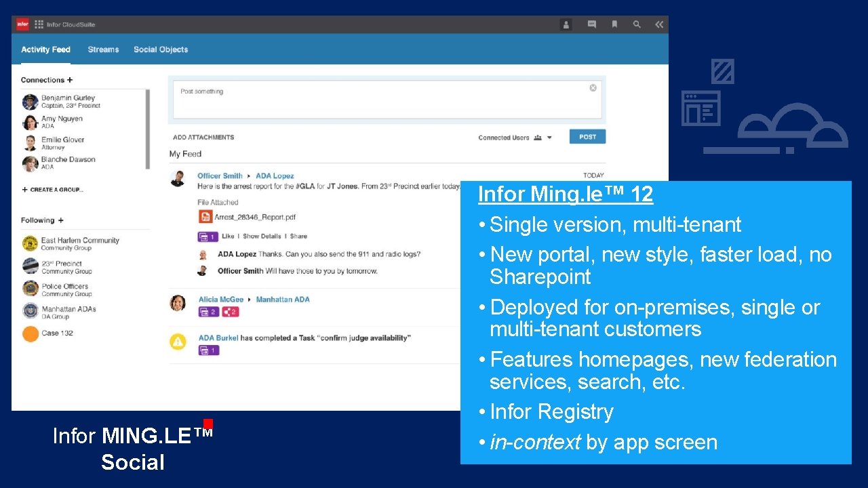Click the 'Infor Ming.le™ 12' heading

click(x=566, y=194)
